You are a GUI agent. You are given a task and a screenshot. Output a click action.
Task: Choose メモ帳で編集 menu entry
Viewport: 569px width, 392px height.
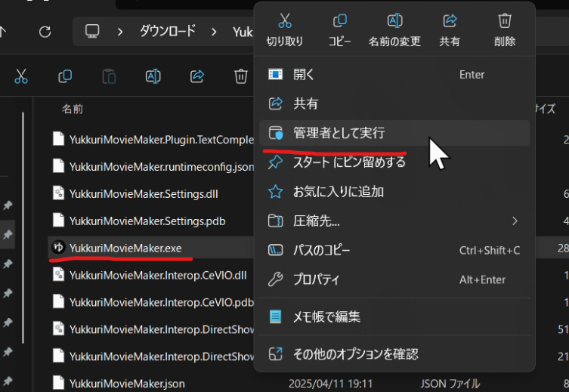(394, 316)
